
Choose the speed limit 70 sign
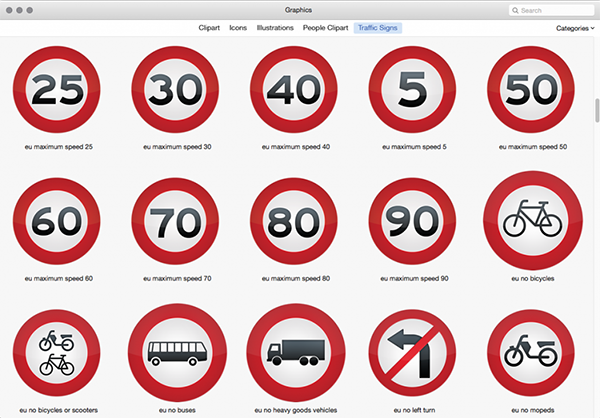tap(175, 221)
